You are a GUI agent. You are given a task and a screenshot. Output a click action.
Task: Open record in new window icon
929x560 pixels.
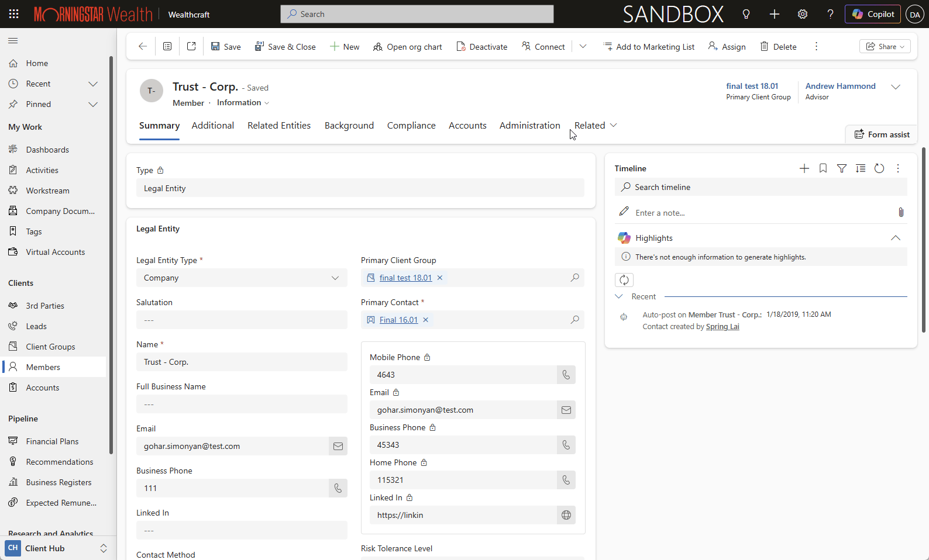[x=191, y=47]
